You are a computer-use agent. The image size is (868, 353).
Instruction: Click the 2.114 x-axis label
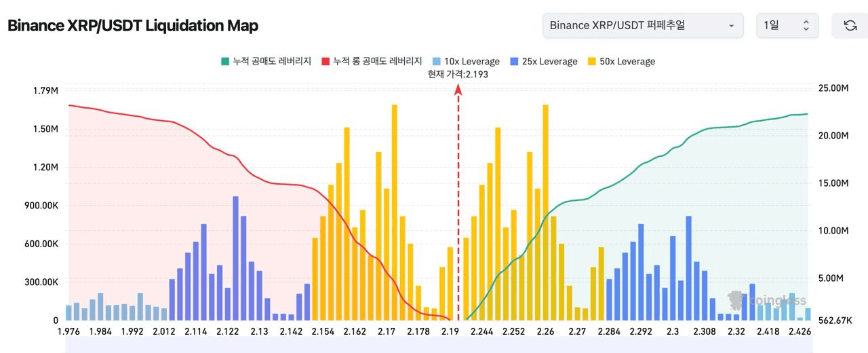pos(196,331)
